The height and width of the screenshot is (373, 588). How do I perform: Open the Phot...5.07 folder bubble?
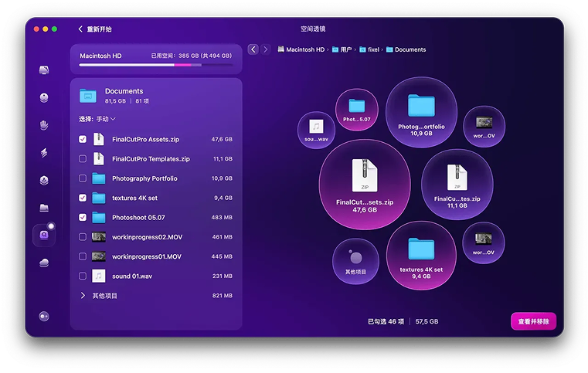tap(357, 110)
